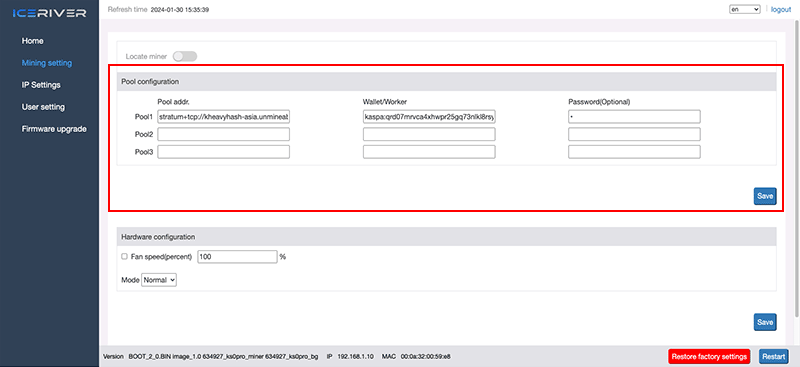Click the IP value 192.168.1.10
Image resolution: width=800 pixels, height=367 pixels.
(356, 356)
